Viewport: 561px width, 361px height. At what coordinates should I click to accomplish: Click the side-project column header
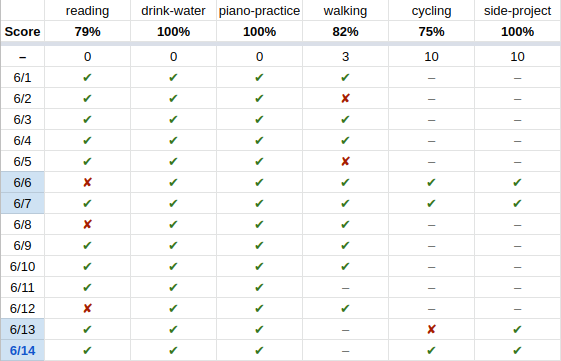point(517,11)
